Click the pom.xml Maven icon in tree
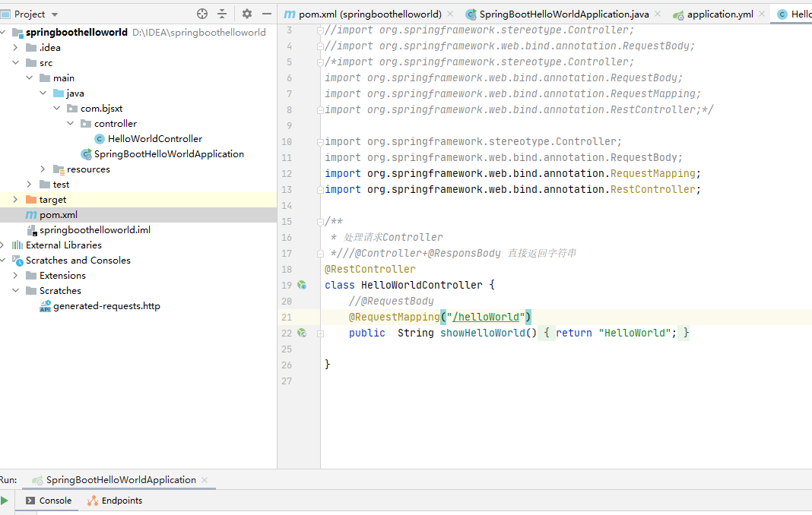The image size is (812, 515). pos(31,215)
